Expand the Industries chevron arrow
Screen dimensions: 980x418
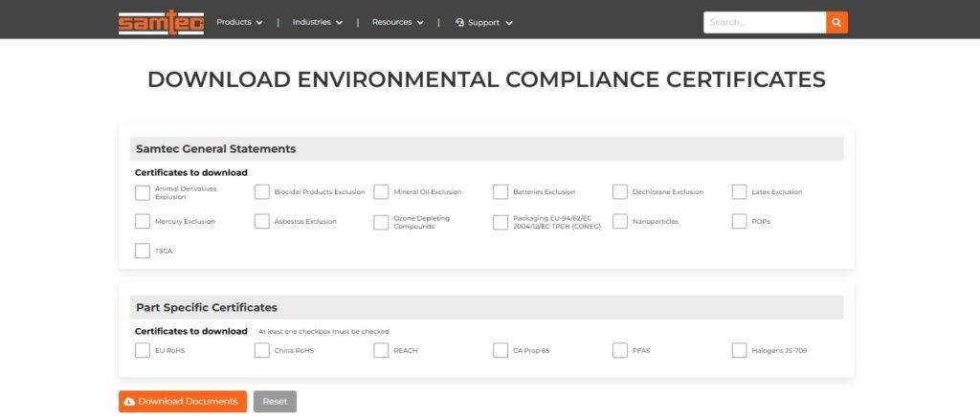click(x=340, y=23)
